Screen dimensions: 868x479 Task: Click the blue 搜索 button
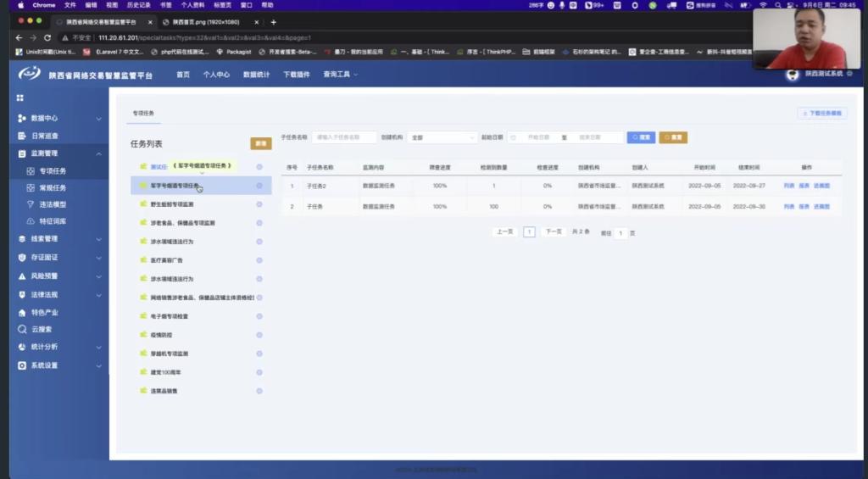641,137
